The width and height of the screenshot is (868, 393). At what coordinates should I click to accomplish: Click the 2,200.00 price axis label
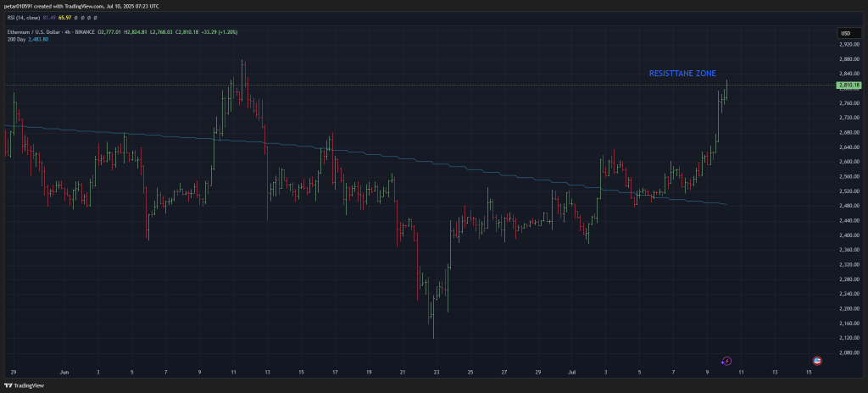(849, 308)
